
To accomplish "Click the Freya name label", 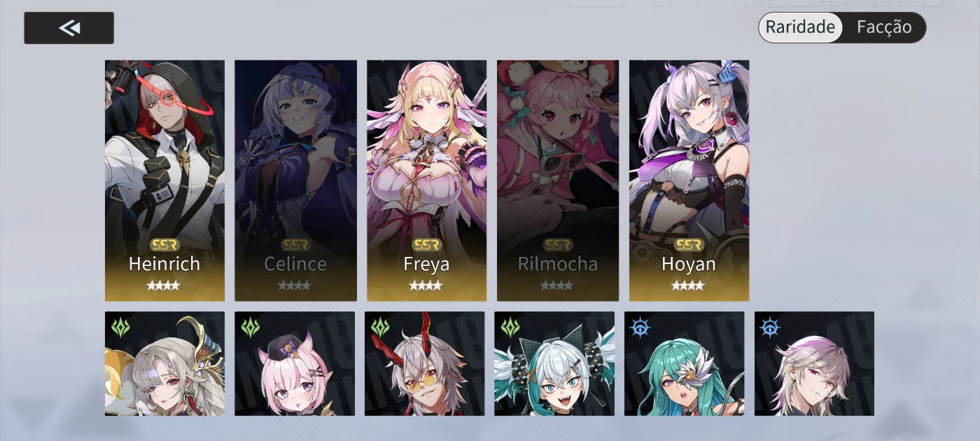I will (x=426, y=264).
